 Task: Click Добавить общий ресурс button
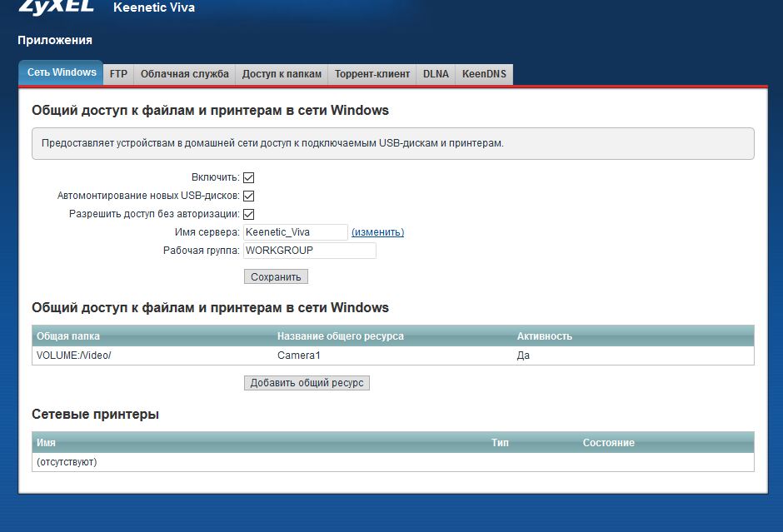point(307,383)
